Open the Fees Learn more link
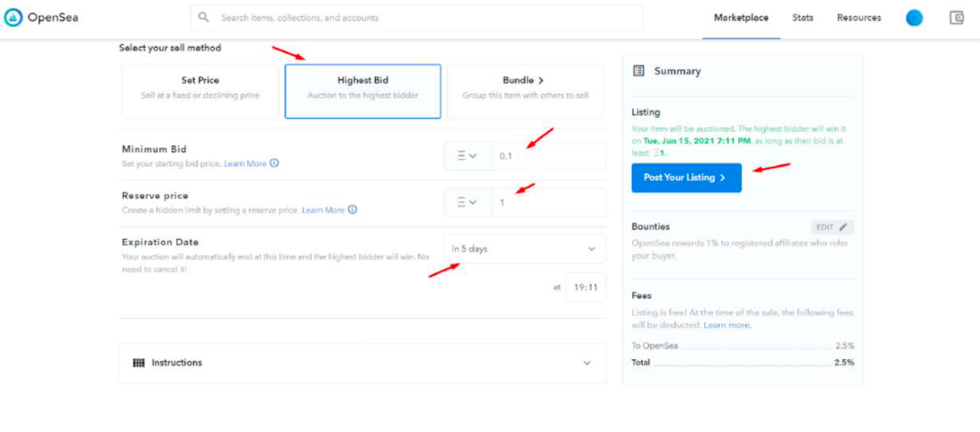The height and width of the screenshot is (432, 980). 727,325
